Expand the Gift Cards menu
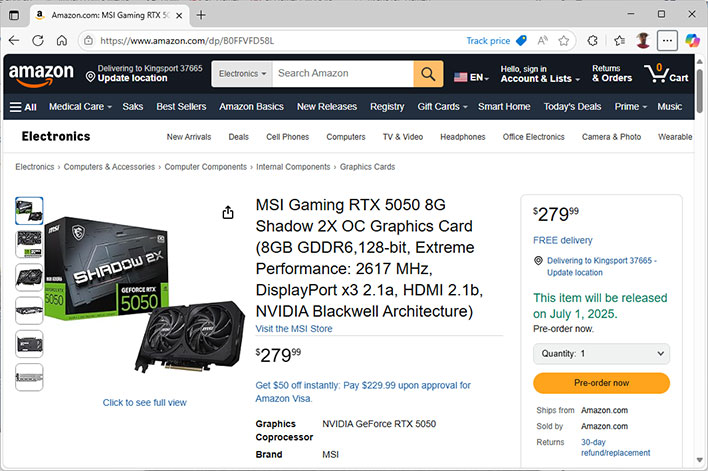 point(442,107)
